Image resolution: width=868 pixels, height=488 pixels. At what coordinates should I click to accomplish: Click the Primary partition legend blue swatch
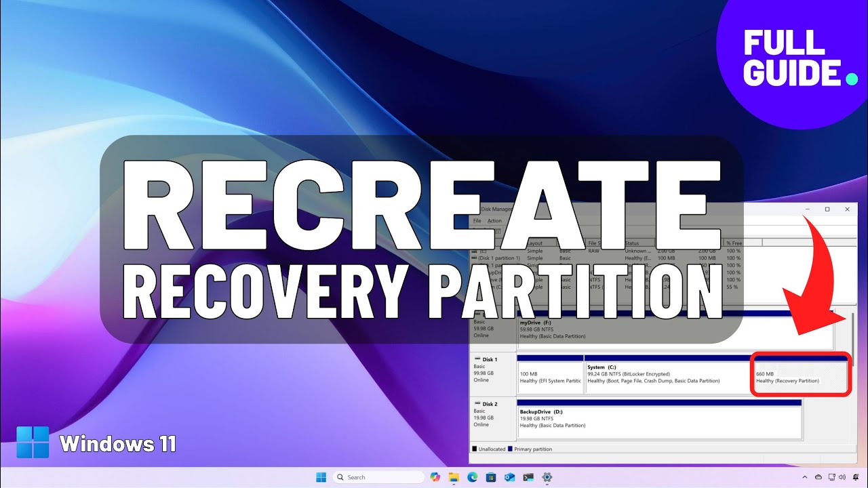pyautogui.click(x=510, y=449)
